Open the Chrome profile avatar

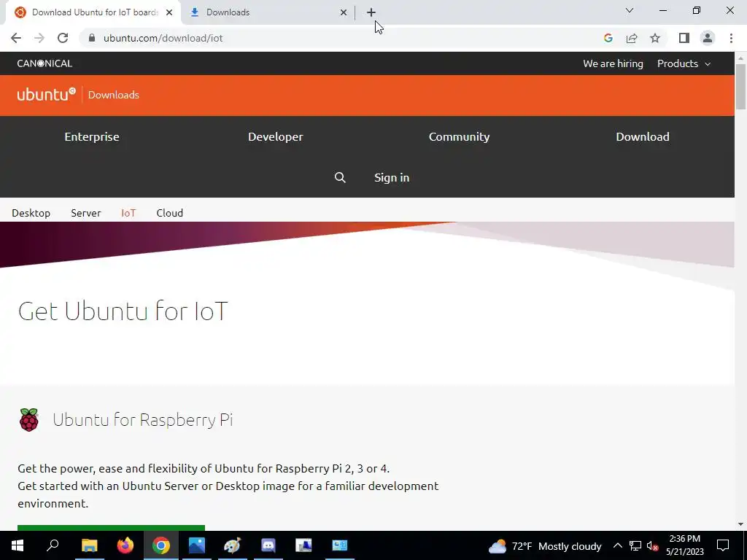point(708,38)
